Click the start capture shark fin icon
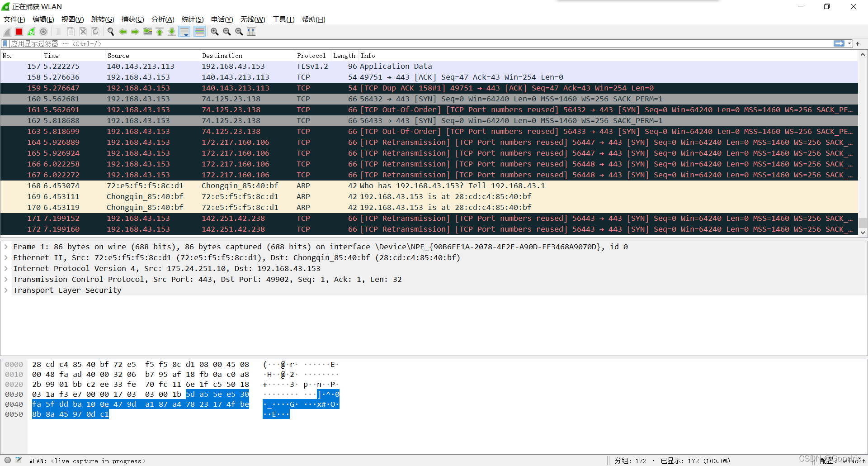This screenshot has height=466, width=868. 7,32
